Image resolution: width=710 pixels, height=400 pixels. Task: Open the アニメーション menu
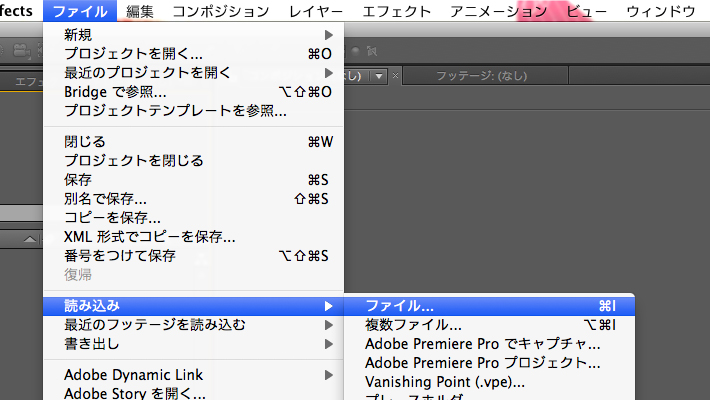point(498,11)
